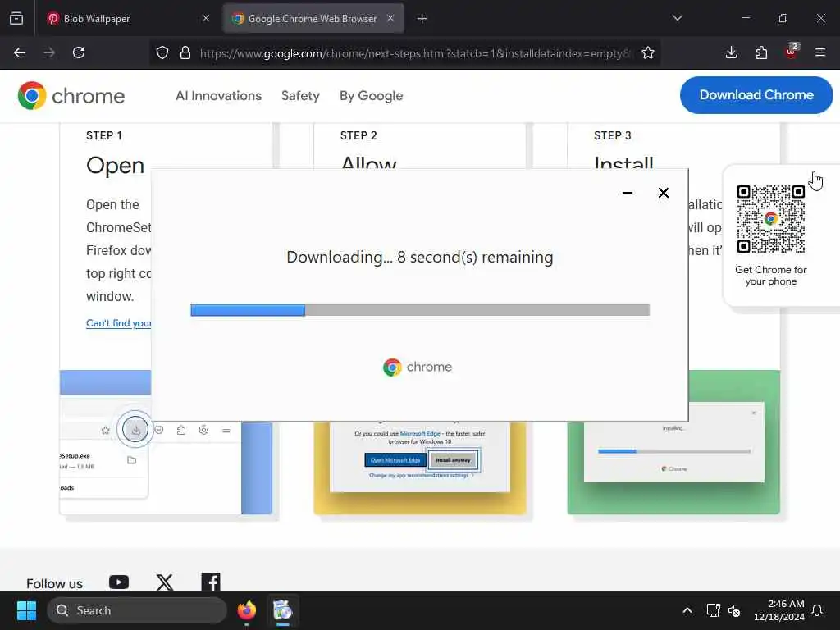Click the STEP 2 label
Image resolution: width=840 pixels, height=630 pixels.
(358, 135)
